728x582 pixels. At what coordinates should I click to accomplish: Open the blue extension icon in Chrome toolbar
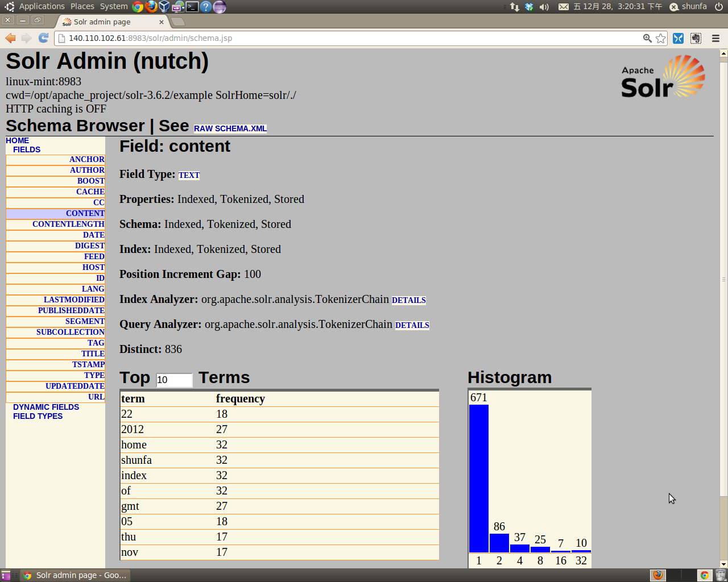(x=678, y=38)
